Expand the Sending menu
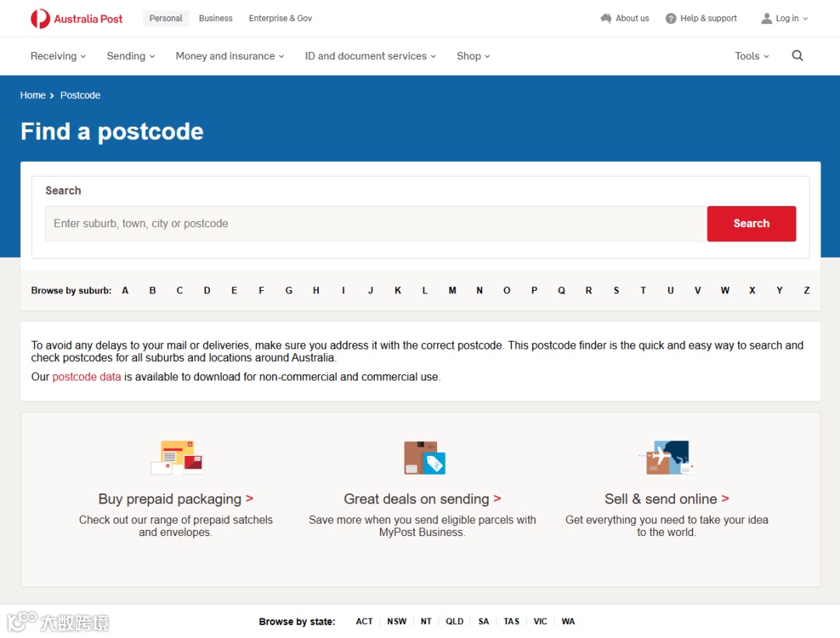Screen dimensions: 840x638 click(131, 56)
